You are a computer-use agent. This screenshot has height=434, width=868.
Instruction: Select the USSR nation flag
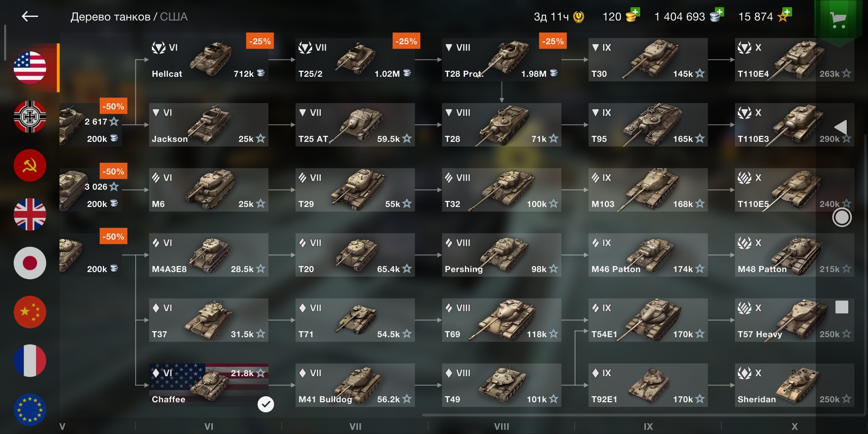pyautogui.click(x=30, y=166)
